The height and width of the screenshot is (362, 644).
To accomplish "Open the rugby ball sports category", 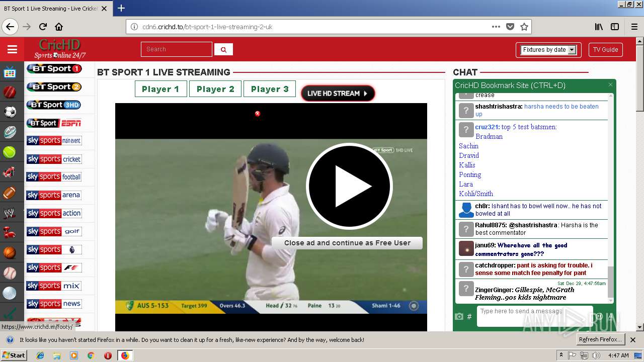I will click(x=10, y=132).
